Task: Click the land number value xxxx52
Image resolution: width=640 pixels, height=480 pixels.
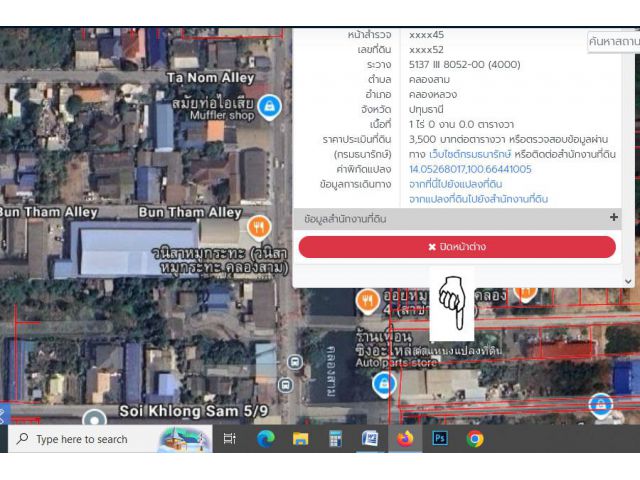Action: [426, 50]
